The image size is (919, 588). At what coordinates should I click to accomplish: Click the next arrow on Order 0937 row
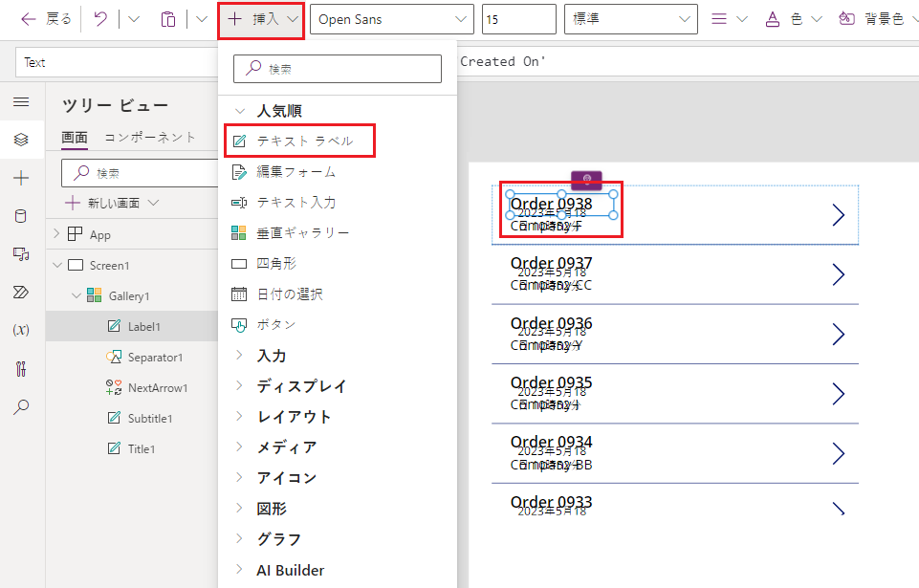click(838, 274)
